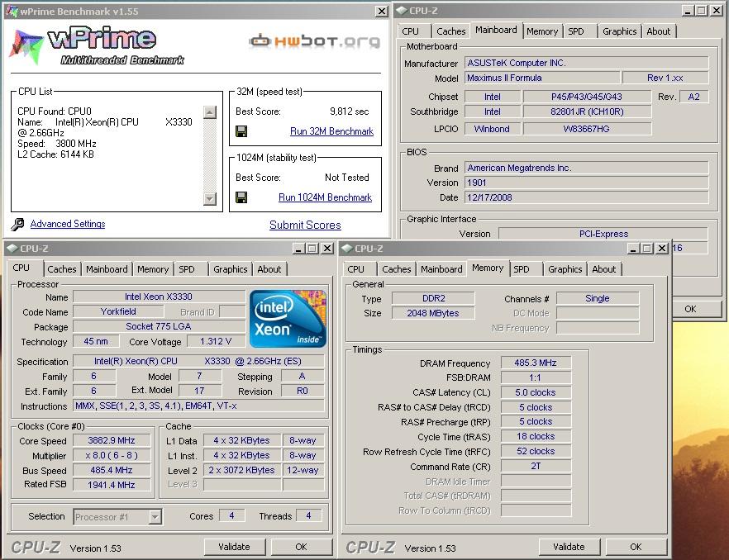Viewport: 729px width, 560px height.
Task: Open the Run 32M Benchmark link
Action: pos(331,131)
